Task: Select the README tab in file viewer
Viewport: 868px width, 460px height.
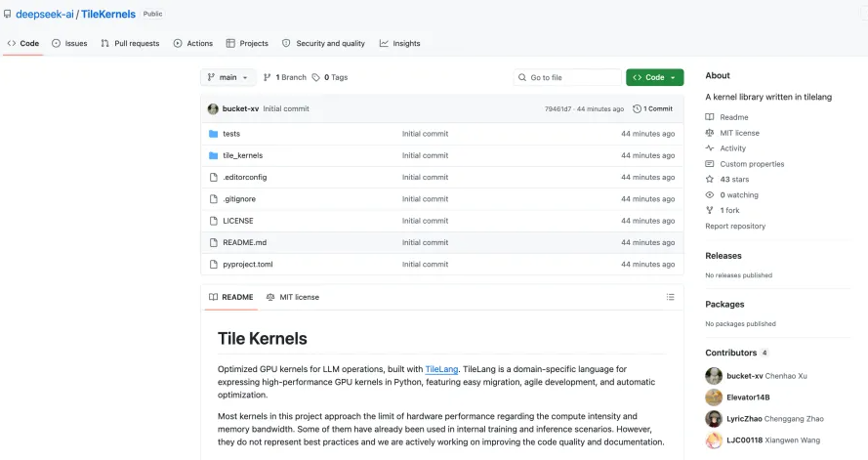Action: pos(230,297)
